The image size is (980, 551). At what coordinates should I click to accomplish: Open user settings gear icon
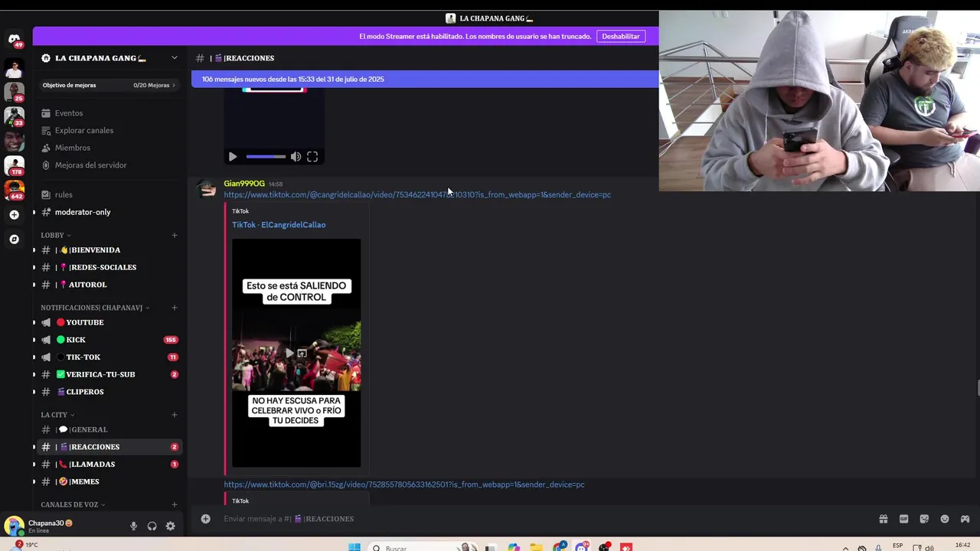170,527
